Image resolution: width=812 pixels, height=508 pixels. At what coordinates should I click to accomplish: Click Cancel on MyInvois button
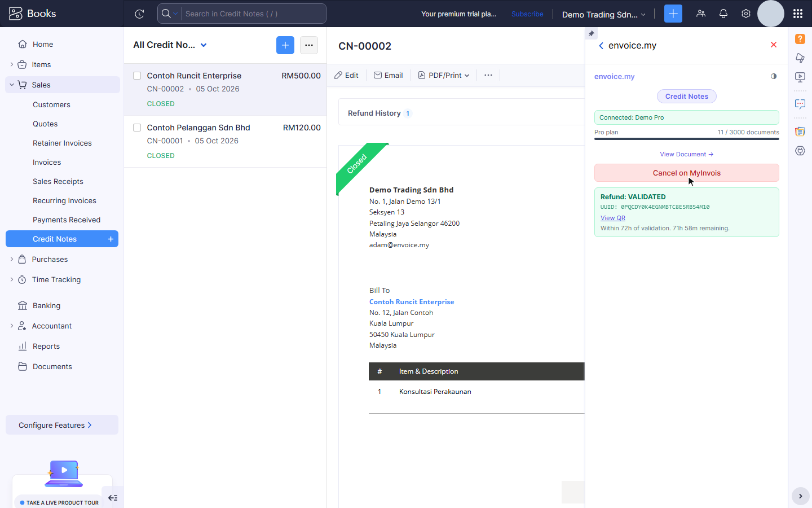(687, 173)
